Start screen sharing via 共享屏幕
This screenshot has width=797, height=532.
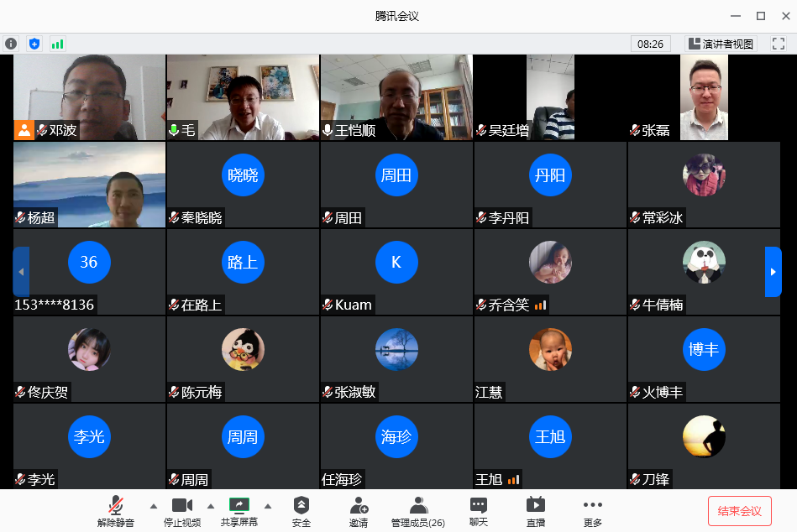tap(239, 512)
